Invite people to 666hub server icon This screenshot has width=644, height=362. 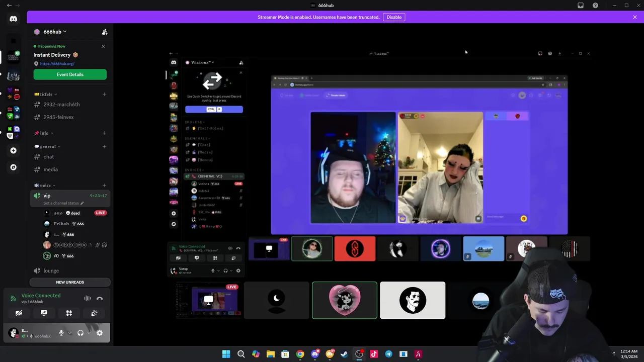point(105,32)
